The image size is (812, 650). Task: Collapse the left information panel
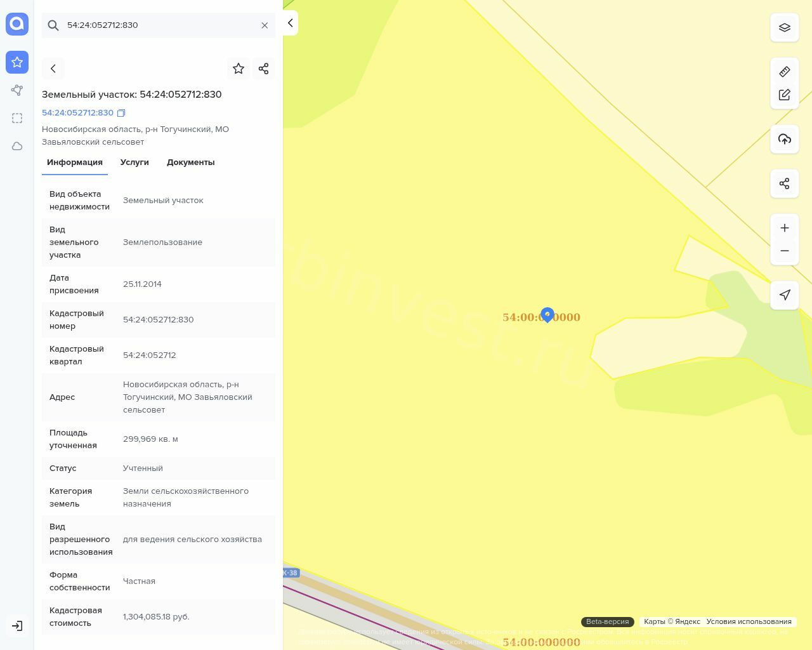tap(291, 23)
